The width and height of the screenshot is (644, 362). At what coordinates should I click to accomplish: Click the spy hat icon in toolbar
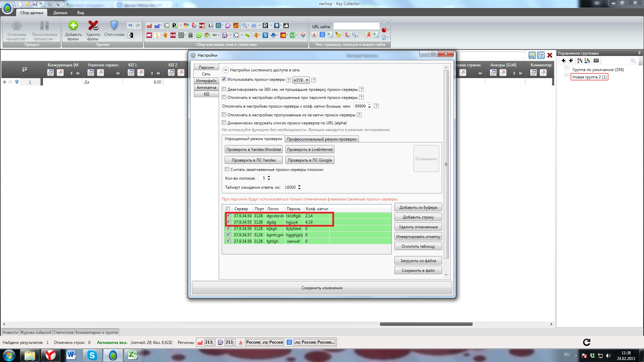click(x=274, y=35)
